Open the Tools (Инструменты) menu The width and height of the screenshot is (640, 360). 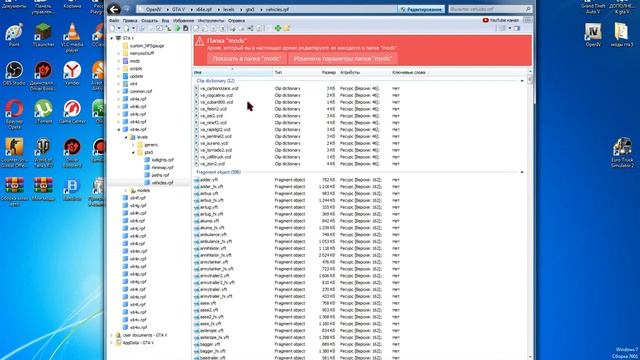click(x=211, y=20)
